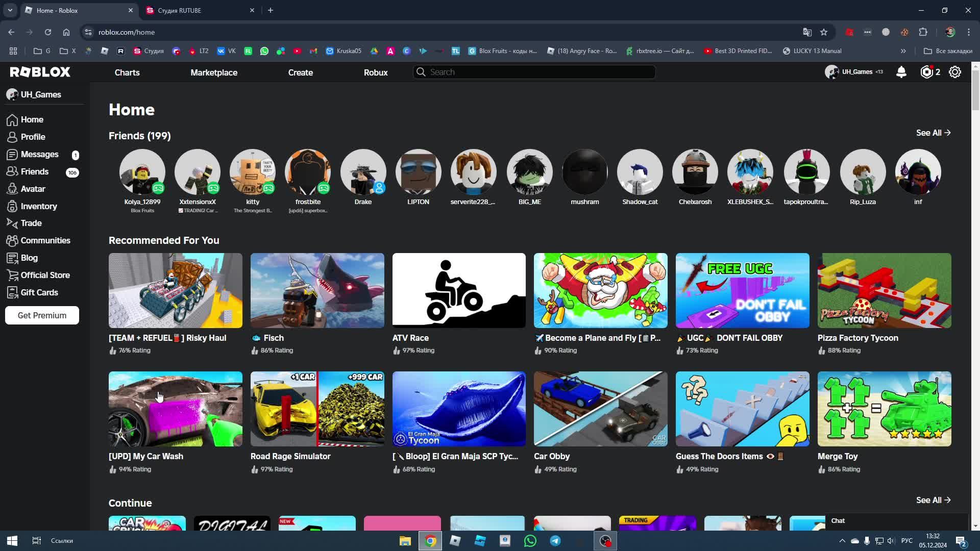Open the translate page icon
The width and height of the screenshot is (980, 551).
[x=807, y=32]
